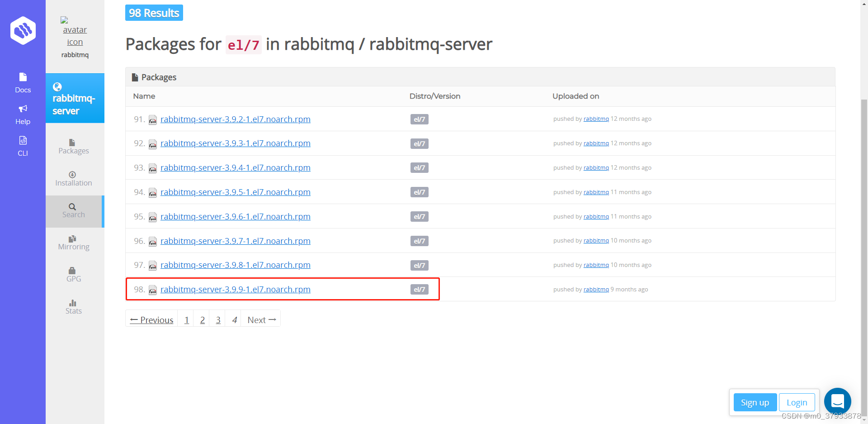Click el/7 badge in the 3.9.2 row
The image size is (868, 424).
point(420,119)
